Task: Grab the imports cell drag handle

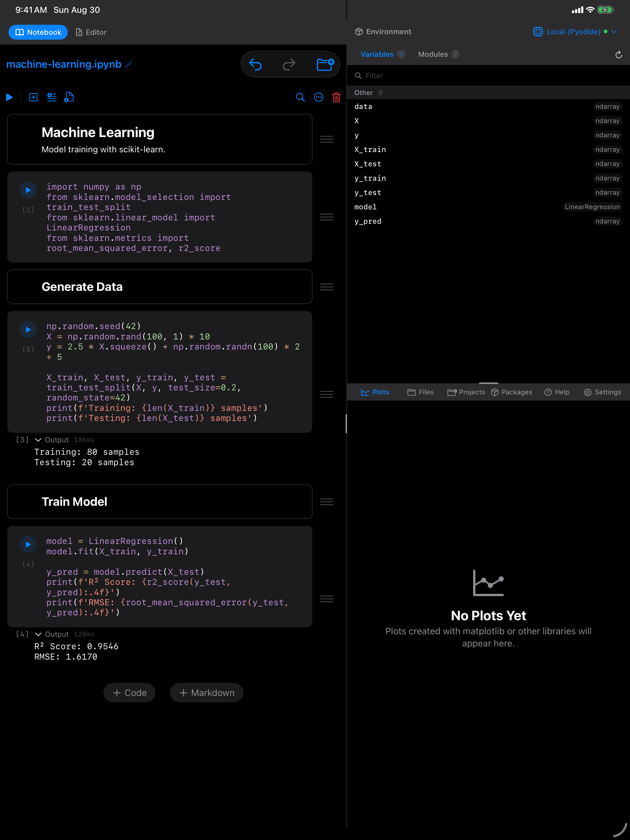Action: (327, 217)
